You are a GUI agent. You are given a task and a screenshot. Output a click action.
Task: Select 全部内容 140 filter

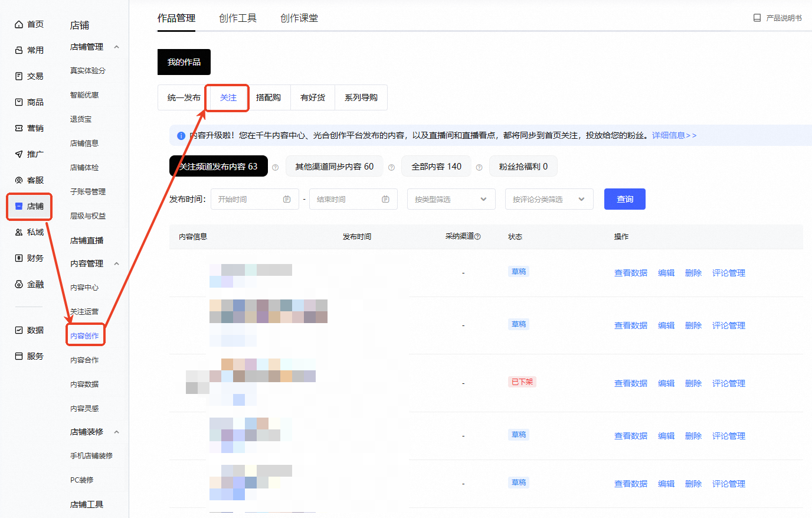pyautogui.click(x=437, y=167)
